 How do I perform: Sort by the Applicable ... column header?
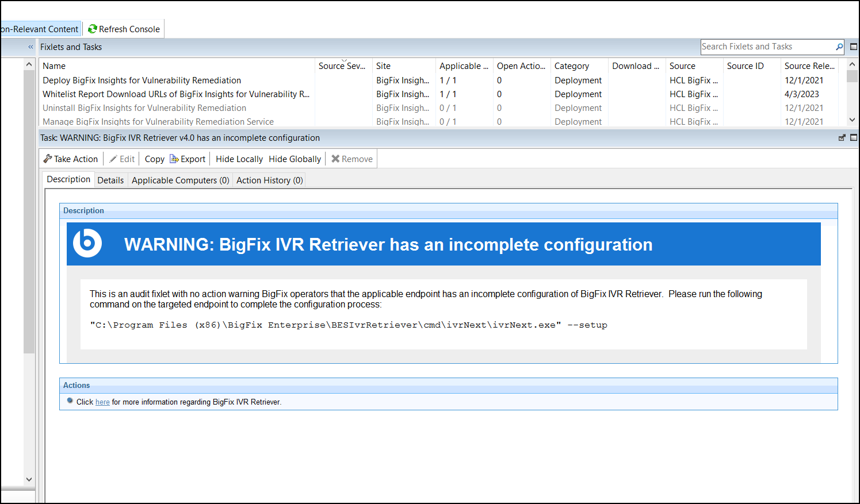tap(464, 66)
